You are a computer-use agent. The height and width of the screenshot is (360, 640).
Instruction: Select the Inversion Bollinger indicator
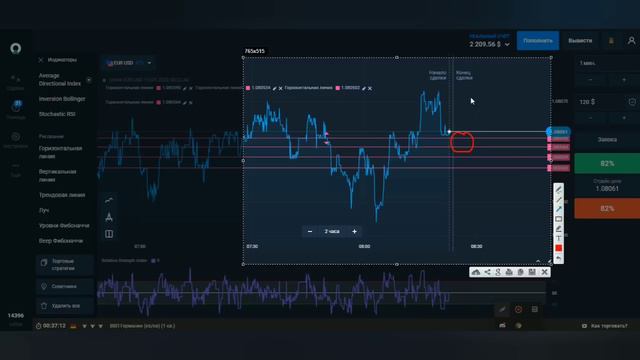click(62, 99)
